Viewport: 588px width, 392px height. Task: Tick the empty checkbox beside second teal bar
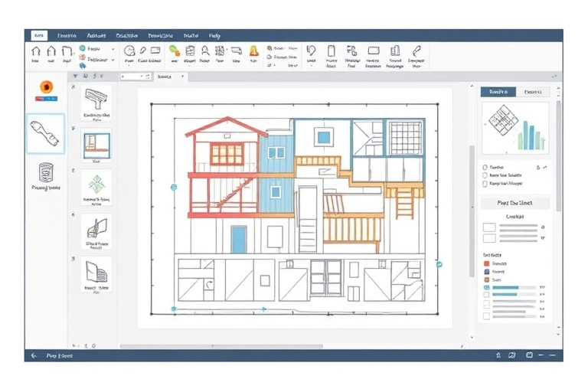coord(486,295)
